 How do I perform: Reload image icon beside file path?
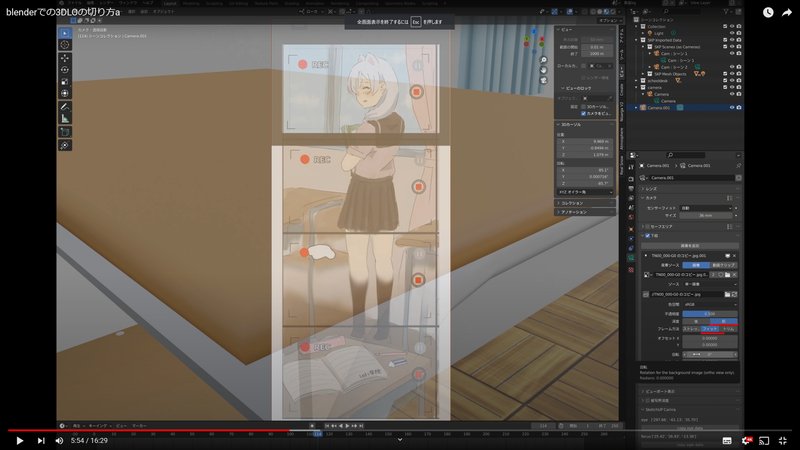pos(734,294)
